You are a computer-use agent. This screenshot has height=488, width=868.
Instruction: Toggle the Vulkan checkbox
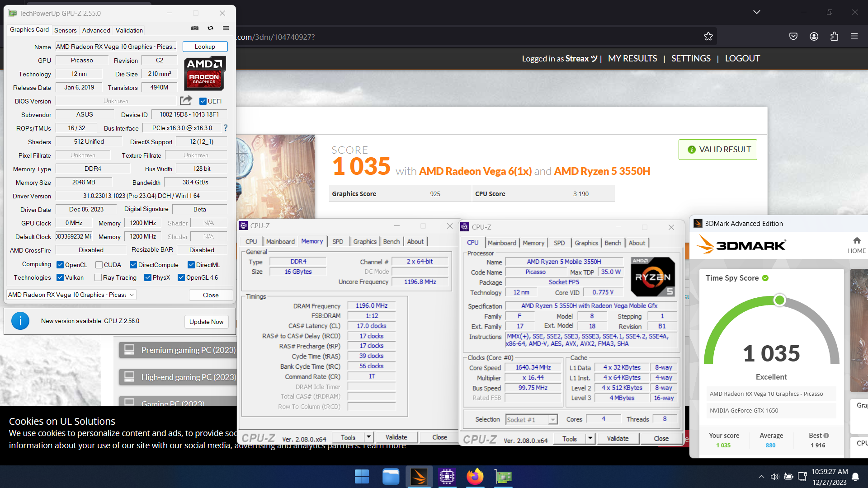(60, 277)
